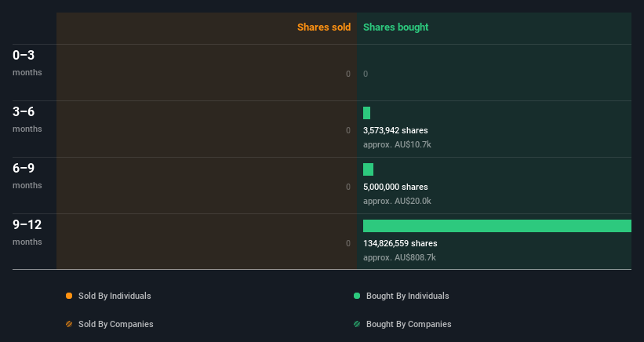Click the Shares sold column header
The width and height of the screenshot is (644, 342).
(x=324, y=27)
